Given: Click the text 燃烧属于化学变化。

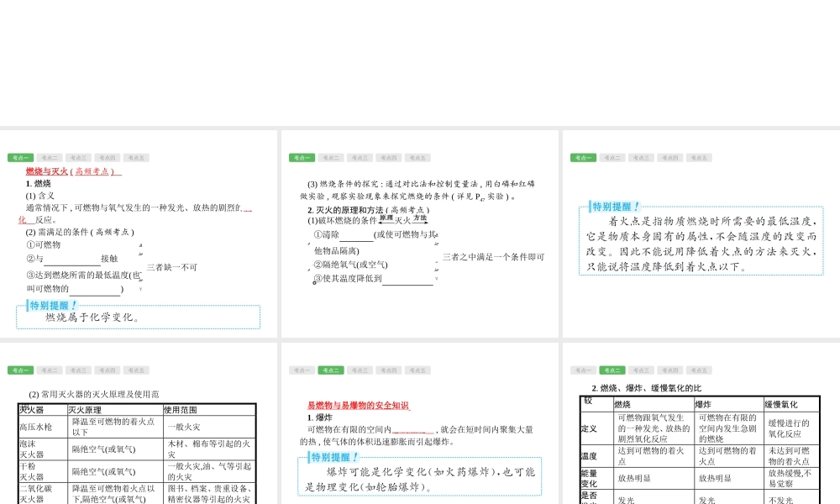Looking at the screenshot, I should (93, 317).
